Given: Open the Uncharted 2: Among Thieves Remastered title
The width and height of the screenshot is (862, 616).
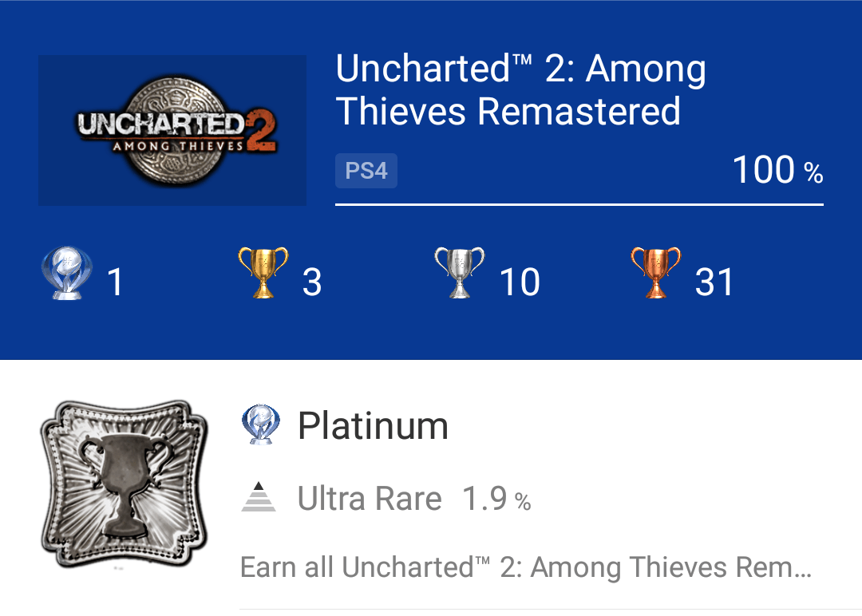Looking at the screenshot, I should (520, 89).
